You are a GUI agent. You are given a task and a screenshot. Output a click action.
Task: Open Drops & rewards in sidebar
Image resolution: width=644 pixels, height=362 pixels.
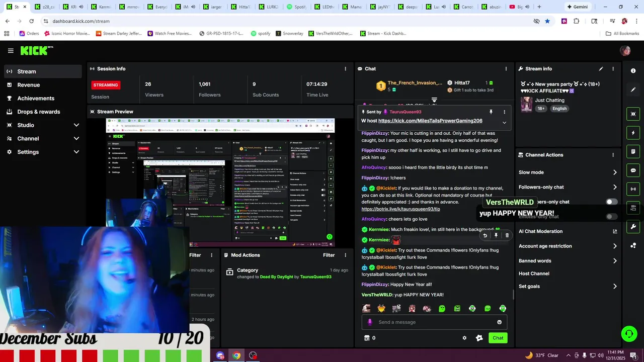tap(43, 112)
